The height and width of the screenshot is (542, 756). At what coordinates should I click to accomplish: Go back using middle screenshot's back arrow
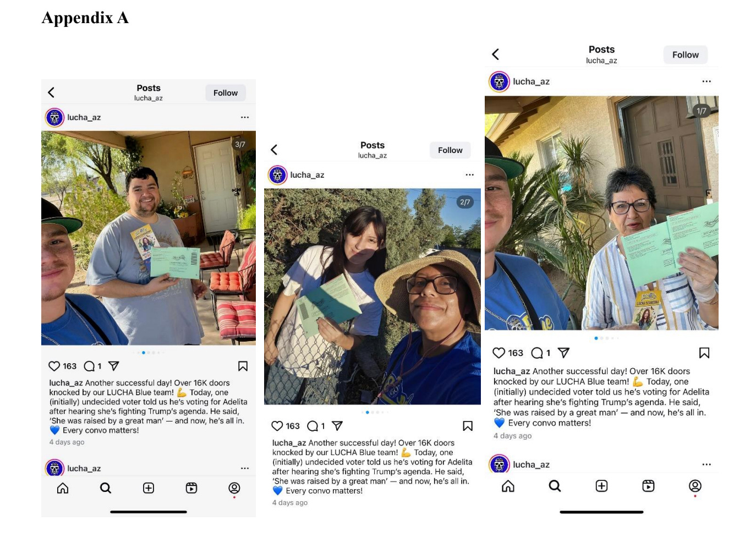pos(274,150)
